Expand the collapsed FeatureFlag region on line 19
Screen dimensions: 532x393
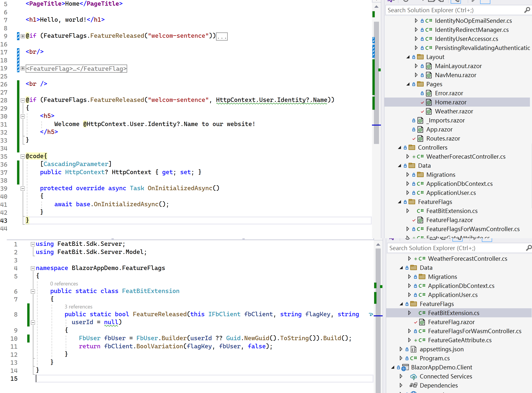click(x=23, y=68)
